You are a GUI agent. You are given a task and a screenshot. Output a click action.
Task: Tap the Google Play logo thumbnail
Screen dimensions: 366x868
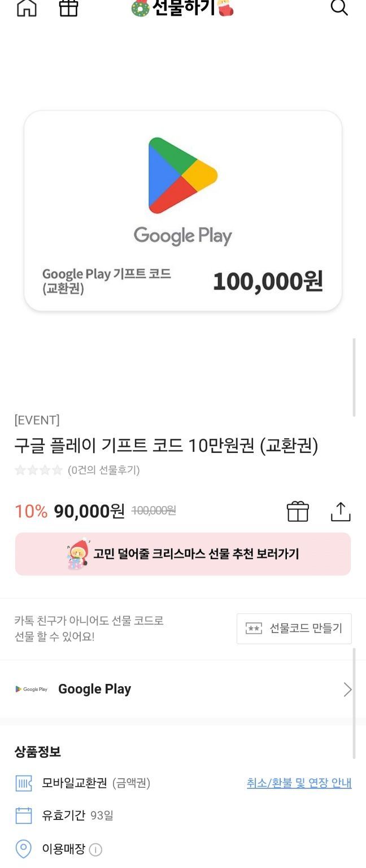pos(32,688)
